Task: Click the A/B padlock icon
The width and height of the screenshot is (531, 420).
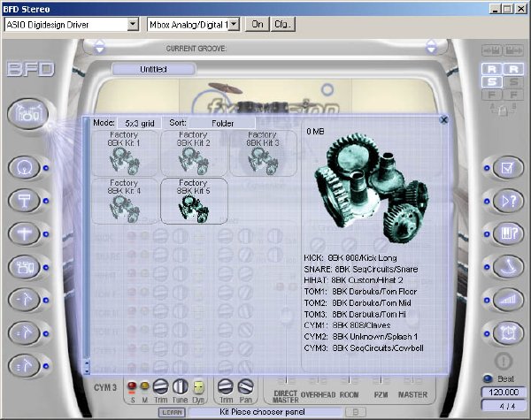Action: coord(504,110)
